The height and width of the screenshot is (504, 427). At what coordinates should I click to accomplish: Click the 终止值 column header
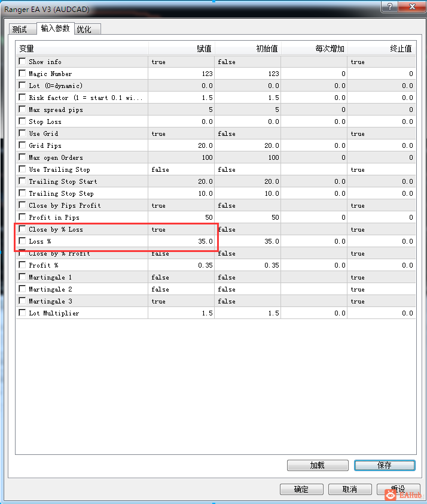tap(382, 48)
